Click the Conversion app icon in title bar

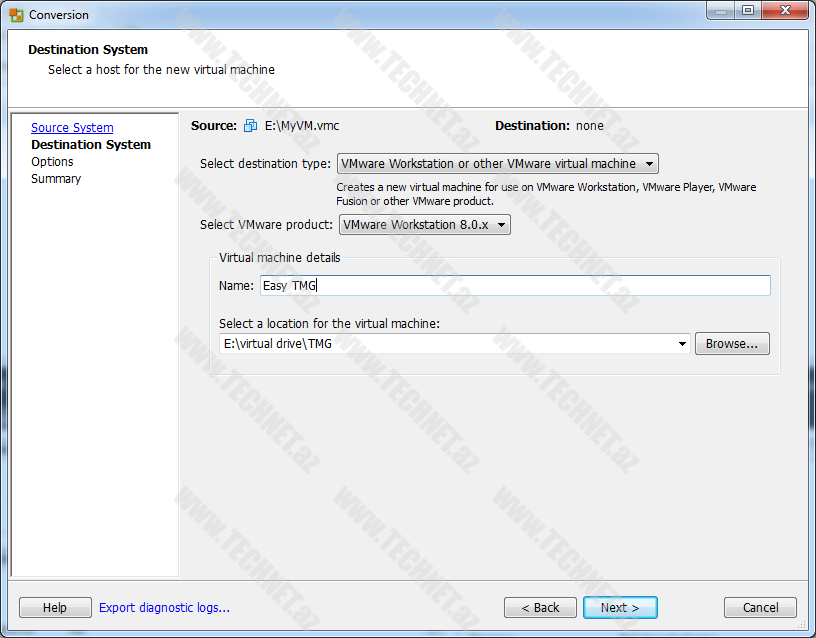16,15
